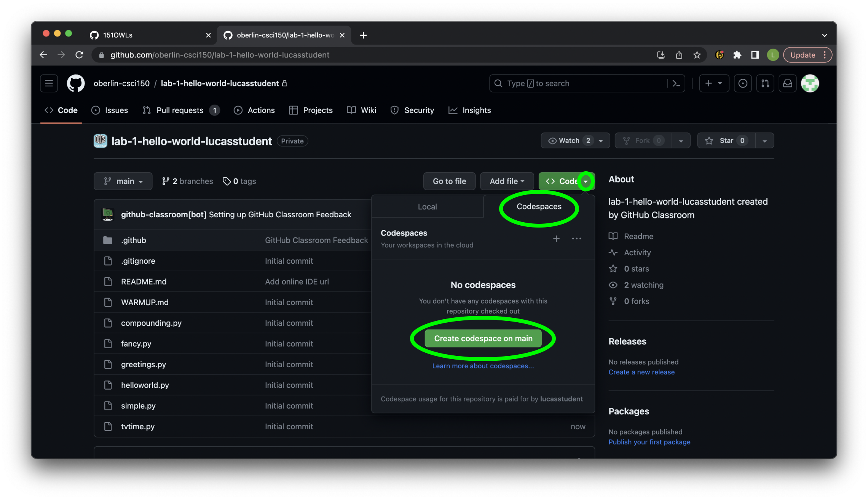Image resolution: width=868 pixels, height=500 pixels.
Task: Click Go to file button
Action: [449, 181]
